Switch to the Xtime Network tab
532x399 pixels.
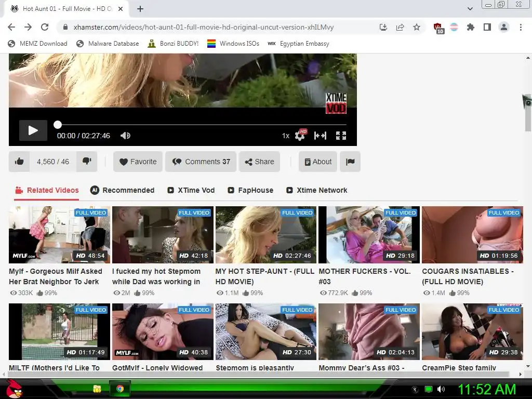point(316,190)
